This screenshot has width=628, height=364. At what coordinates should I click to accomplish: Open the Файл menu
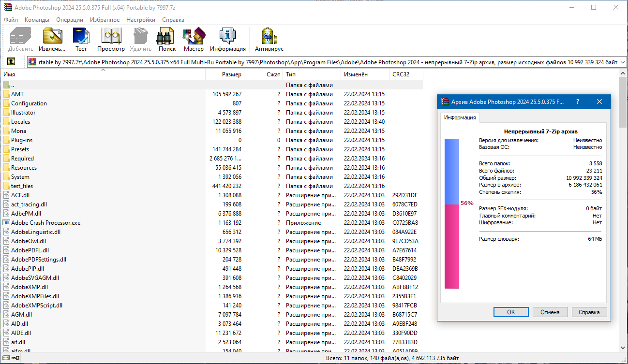pos(11,20)
